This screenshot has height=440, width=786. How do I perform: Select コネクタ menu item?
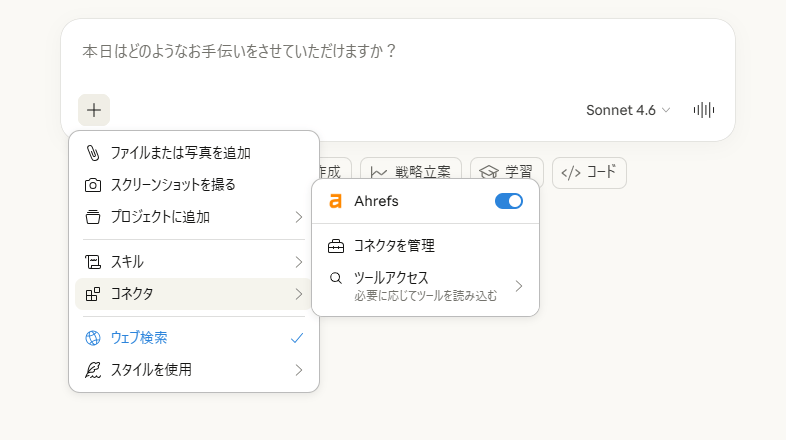193,294
